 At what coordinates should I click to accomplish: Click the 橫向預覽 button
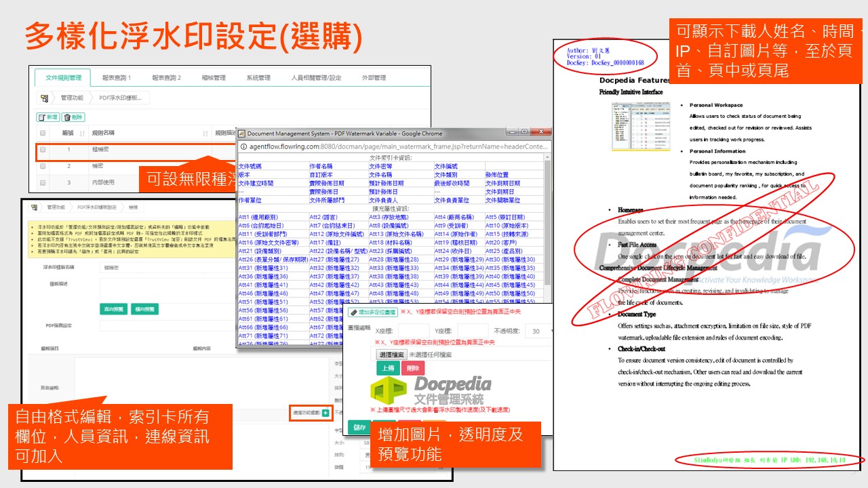[144, 309]
